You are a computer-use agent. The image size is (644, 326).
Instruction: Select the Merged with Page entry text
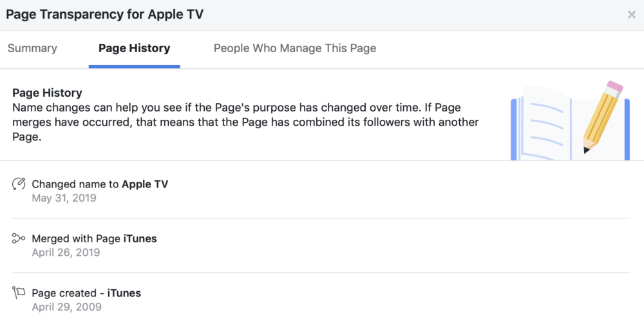[x=95, y=239]
